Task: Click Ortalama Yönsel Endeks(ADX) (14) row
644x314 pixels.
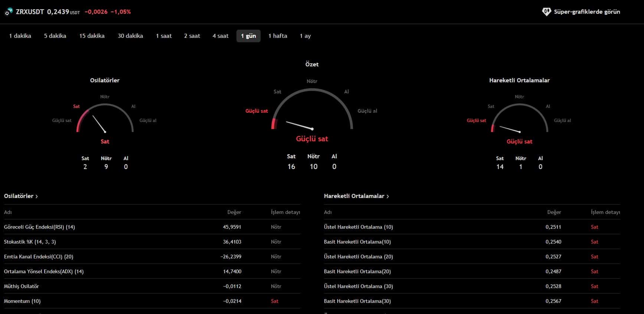Action: coord(152,271)
